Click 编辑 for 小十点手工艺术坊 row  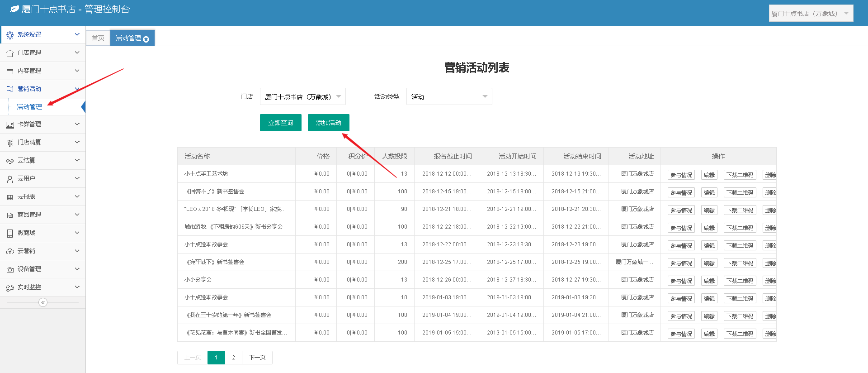[x=709, y=175]
